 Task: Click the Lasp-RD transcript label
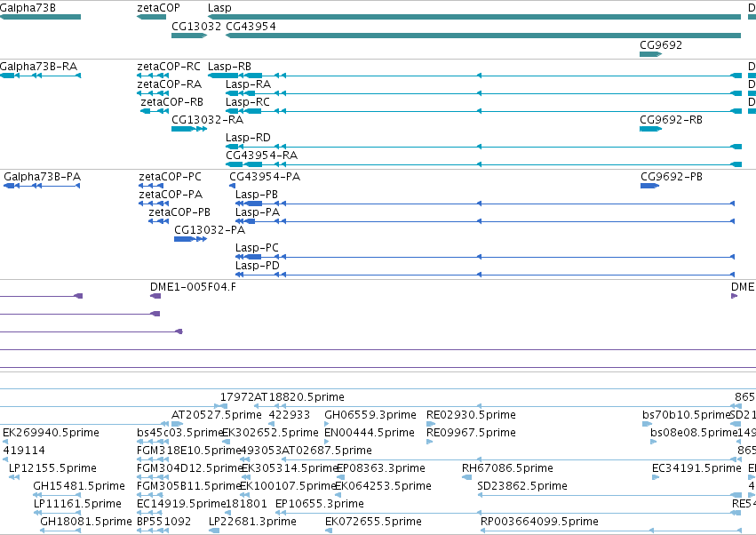pos(248,138)
